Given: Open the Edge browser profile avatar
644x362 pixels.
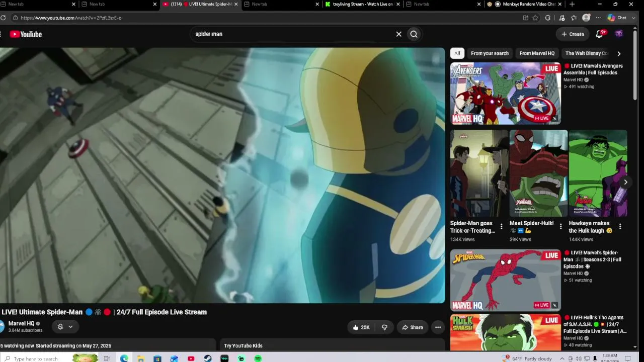Looking at the screenshot, I should (x=586, y=18).
